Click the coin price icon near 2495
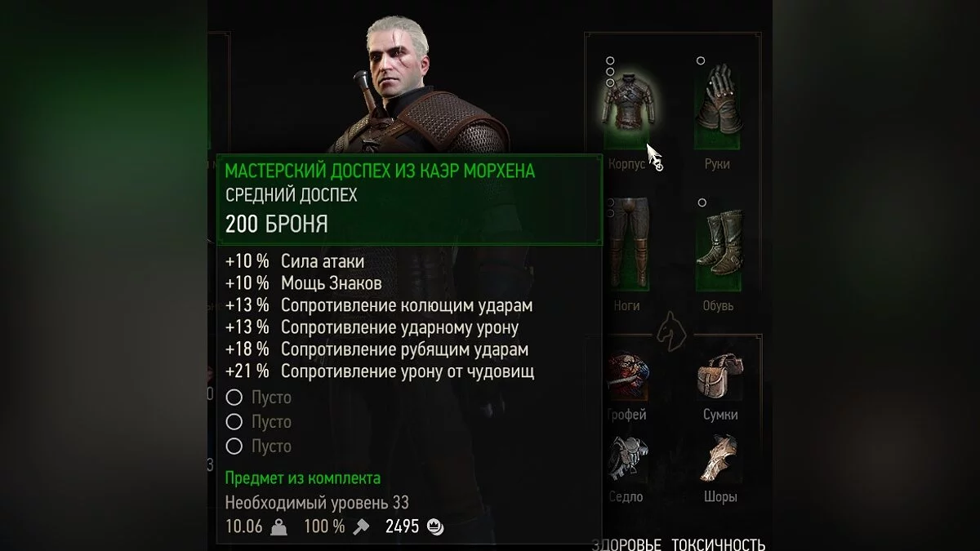 coord(436,527)
